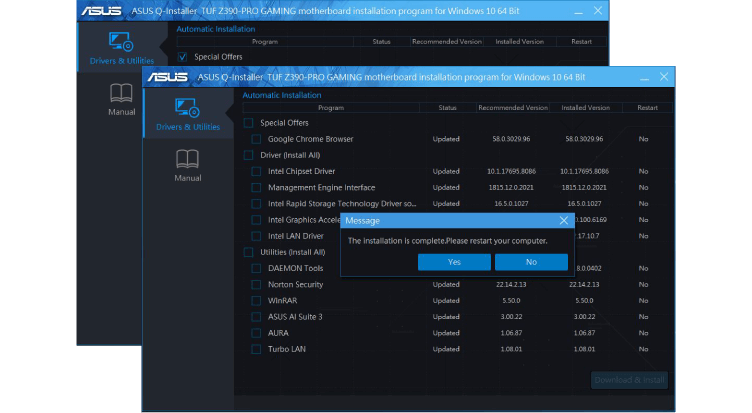This screenshot has height=413, width=752.
Task: Toggle Special Offers group checkbox in front window
Action: point(248,123)
